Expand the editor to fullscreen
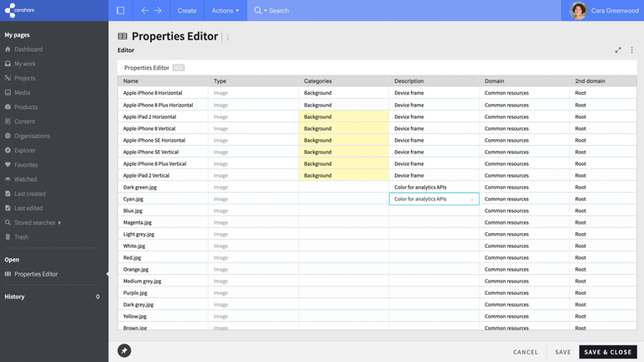644x362 pixels. [618, 50]
